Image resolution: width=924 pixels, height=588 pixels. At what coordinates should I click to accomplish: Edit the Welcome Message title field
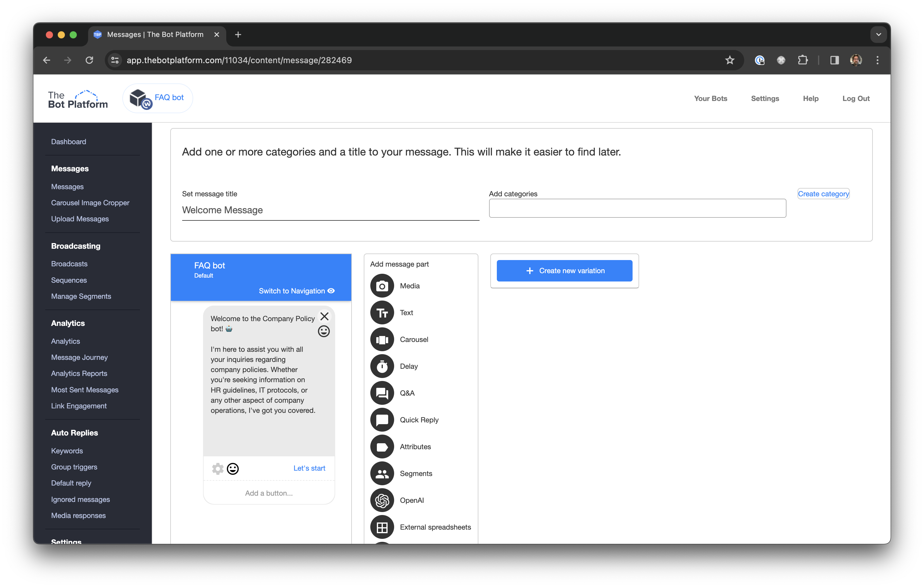point(330,210)
